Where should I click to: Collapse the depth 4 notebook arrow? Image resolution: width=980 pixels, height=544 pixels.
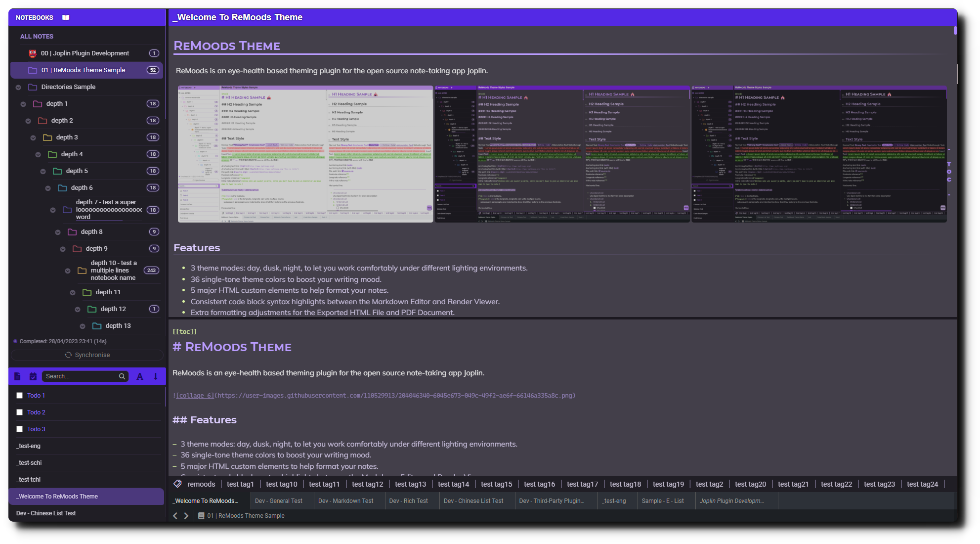38,155
